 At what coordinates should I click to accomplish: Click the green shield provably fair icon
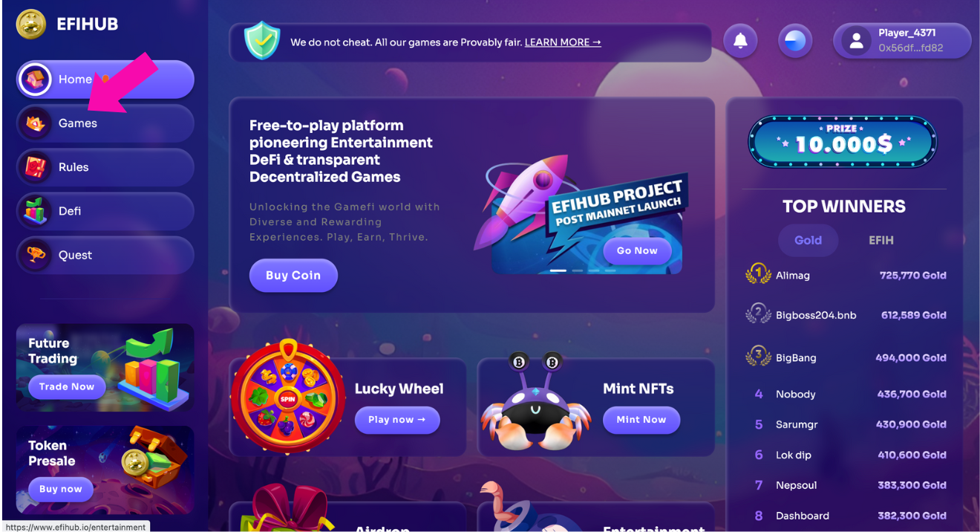(263, 41)
